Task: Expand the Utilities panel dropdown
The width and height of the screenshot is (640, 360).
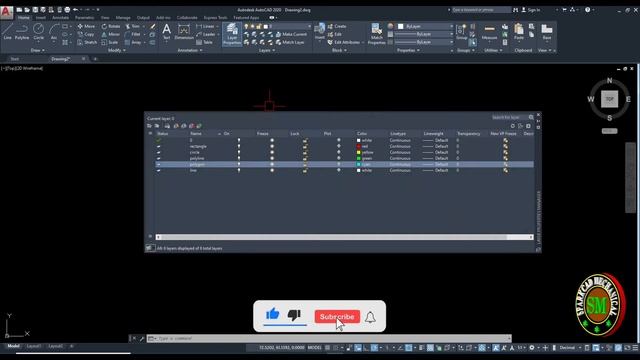Action: pos(493,50)
